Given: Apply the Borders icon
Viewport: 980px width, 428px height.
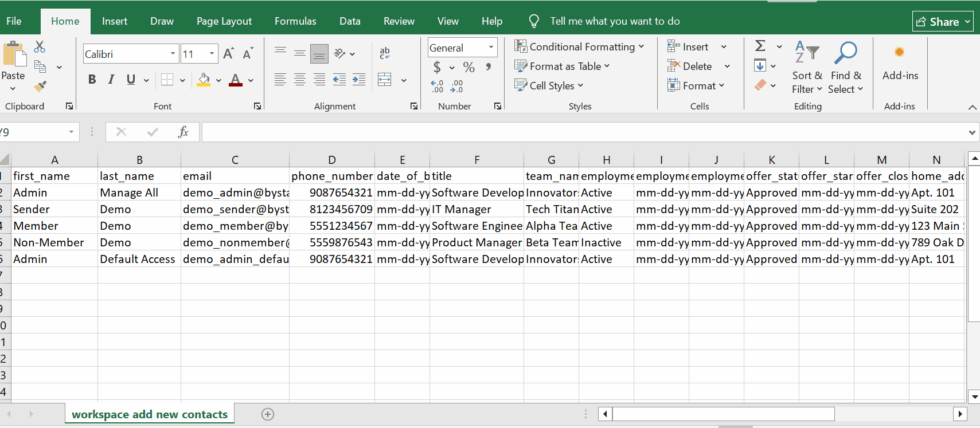Looking at the screenshot, I should coord(167,80).
